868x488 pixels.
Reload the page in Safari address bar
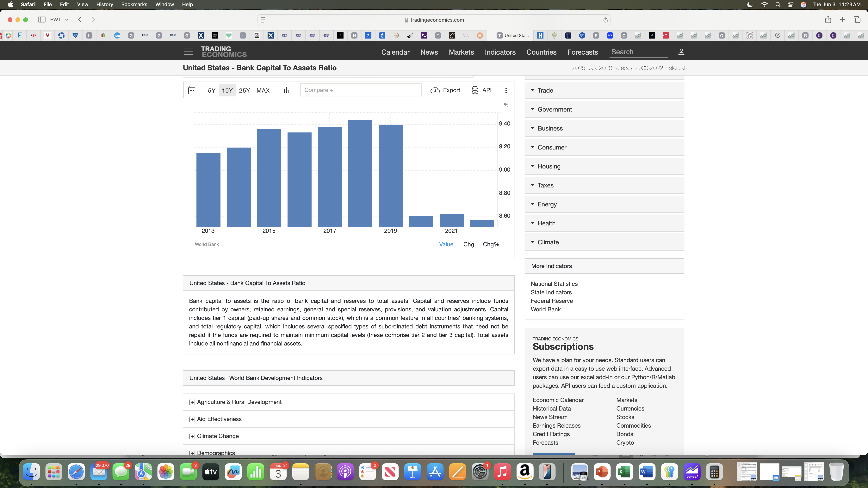tap(605, 20)
